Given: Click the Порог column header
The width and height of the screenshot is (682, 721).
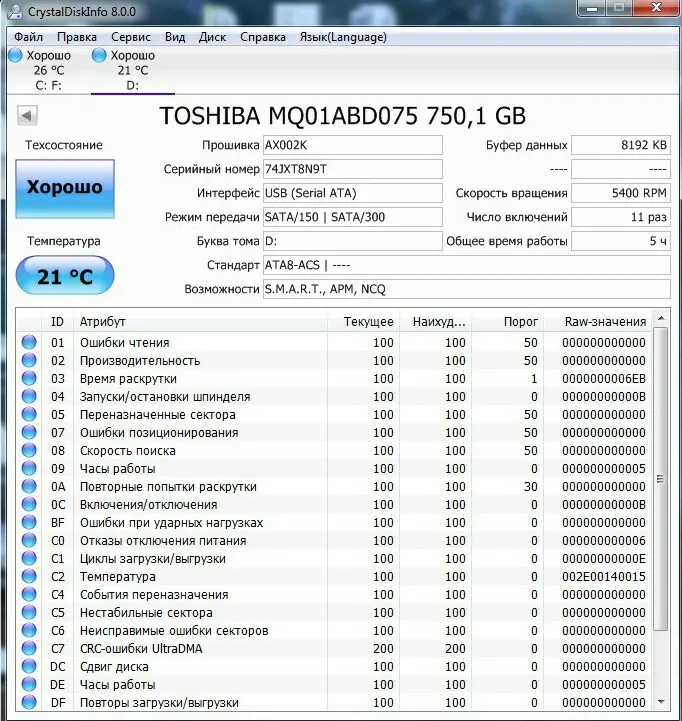Looking at the screenshot, I should point(508,321).
